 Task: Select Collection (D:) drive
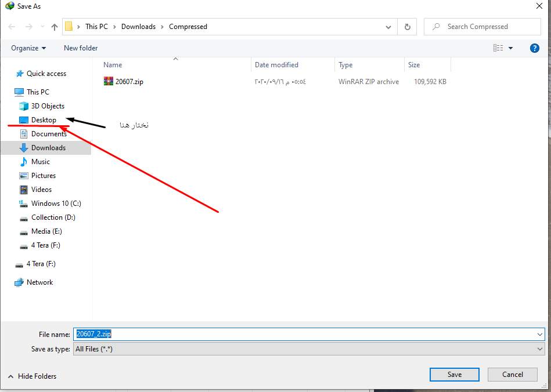pos(53,217)
